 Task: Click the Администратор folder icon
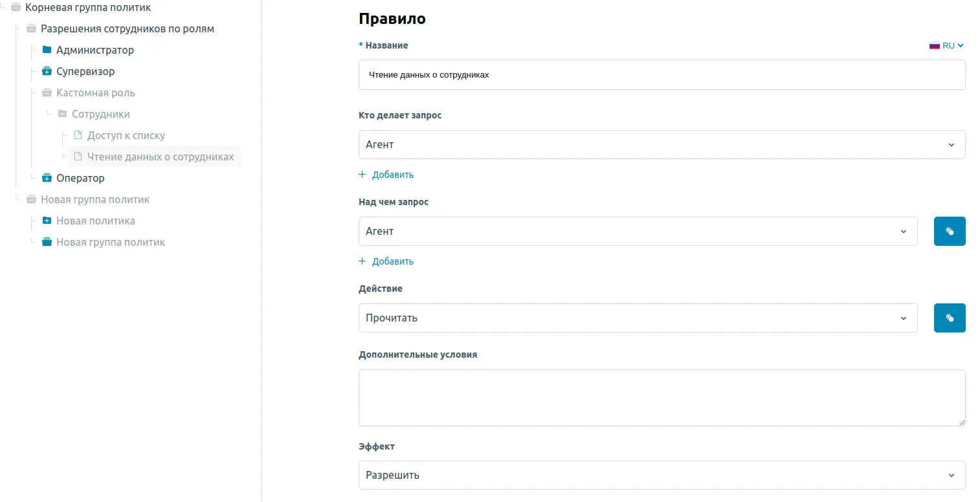click(x=47, y=50)
